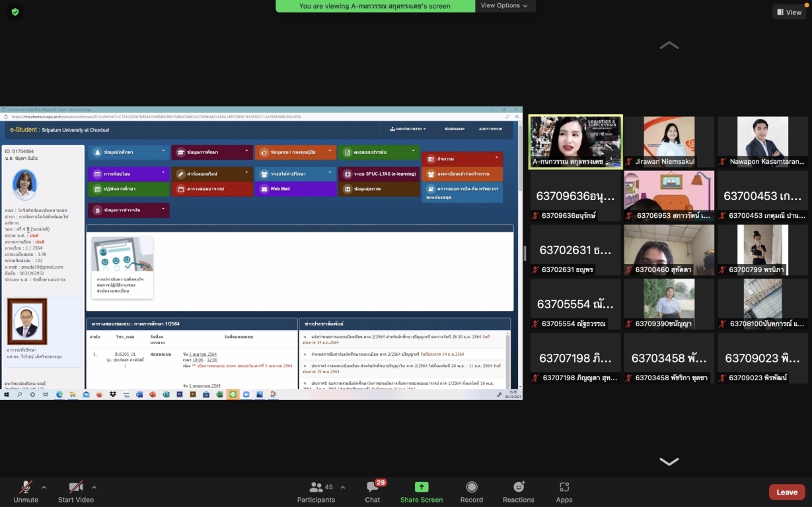Open maroon menu with graduation cap icon
812x507 pixels.
(x=212, y=152)
